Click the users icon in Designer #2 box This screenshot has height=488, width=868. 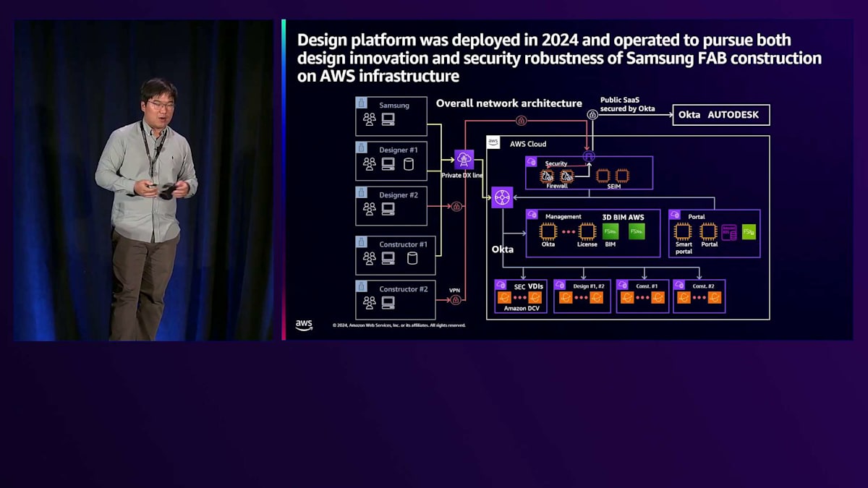coord(370,209)
